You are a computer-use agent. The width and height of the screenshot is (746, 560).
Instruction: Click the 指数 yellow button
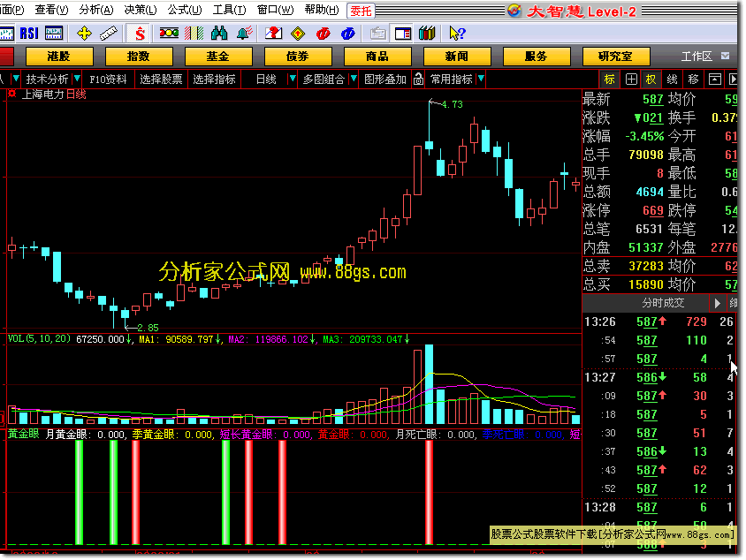pos(139,57)
